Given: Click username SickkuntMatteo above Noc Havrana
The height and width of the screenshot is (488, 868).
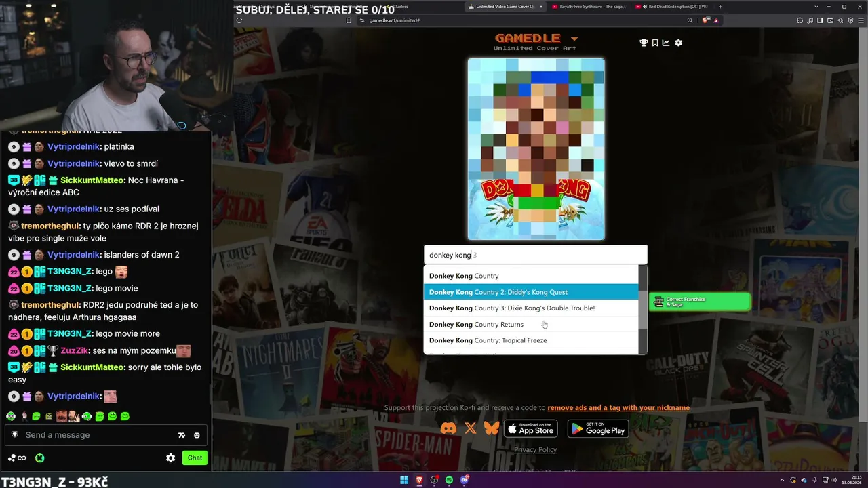Looking at the screenshot, I should click(x=93, y=180).
